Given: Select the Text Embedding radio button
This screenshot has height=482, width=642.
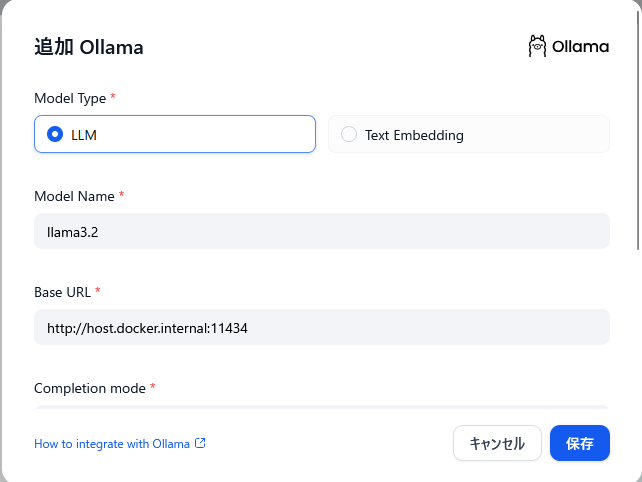Looking at the screenshot, I should point(349,134).
